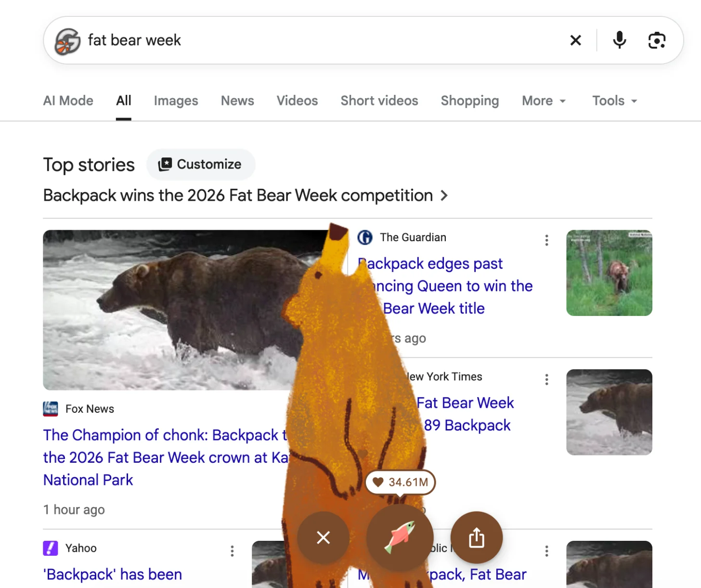Click The Guardian source name
This screenshot has width=701, height=588.
pos(413,237)
